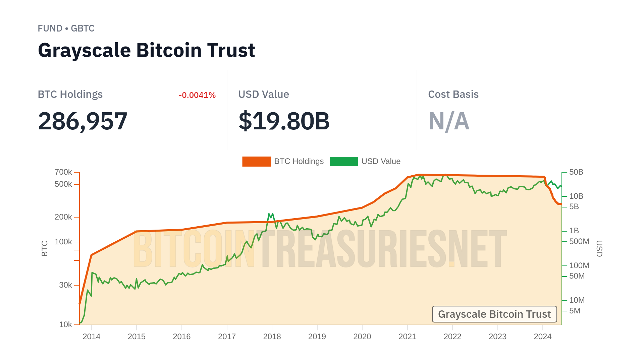The width and height of the screenshot is (644, 362).
Task: Click the 700k label on BTC axis
Action: coord(63,172)
